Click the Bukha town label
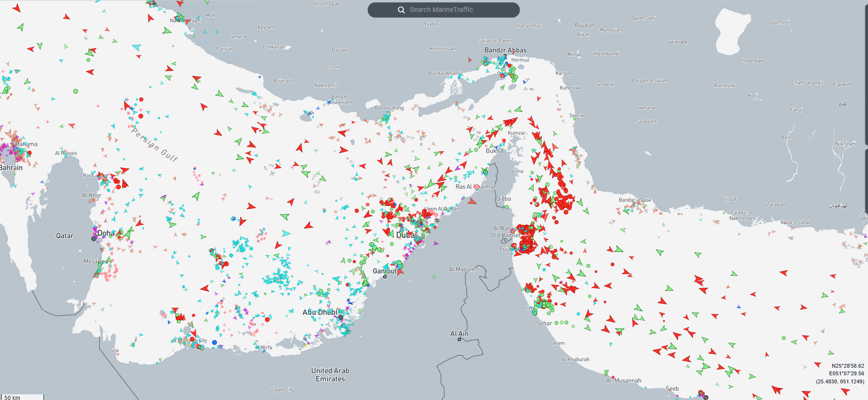Screen dimensions: 868x400 tap(494, 151)
